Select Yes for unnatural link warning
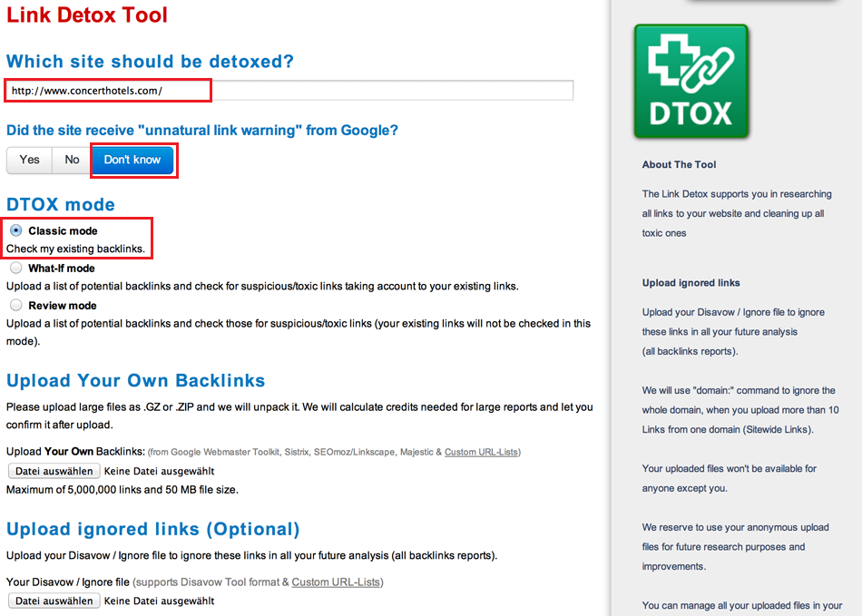The image size is (862, 616). point(29,160)
